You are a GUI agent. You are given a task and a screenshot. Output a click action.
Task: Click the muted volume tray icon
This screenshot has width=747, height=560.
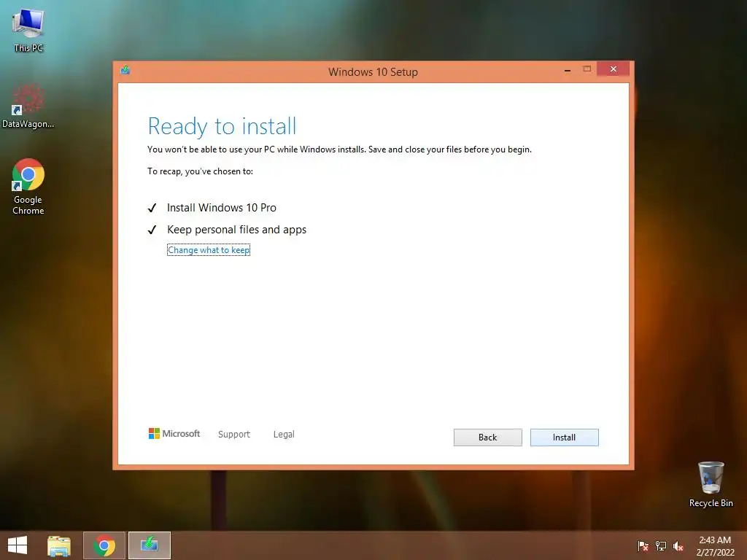tap(678, 545)
